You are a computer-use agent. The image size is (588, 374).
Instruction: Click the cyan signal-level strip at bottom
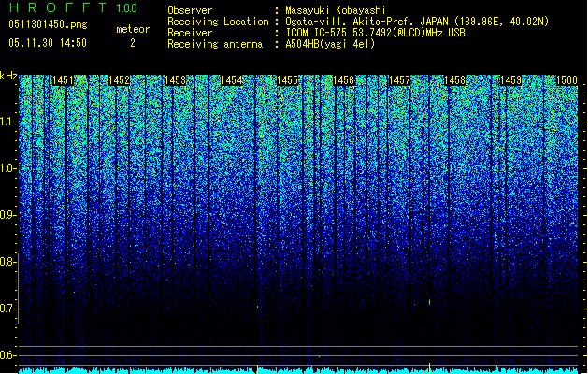coord(298,370)
